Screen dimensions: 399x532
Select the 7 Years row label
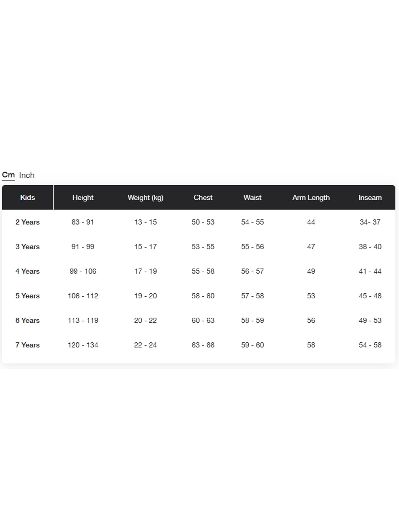click(x=27, y=345)
